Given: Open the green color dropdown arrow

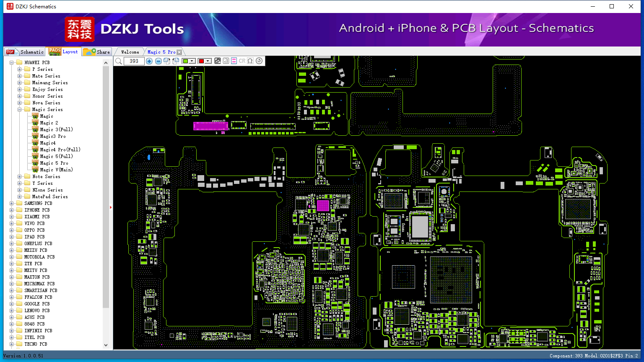Looking at the screenshot, I should (192, 61).
